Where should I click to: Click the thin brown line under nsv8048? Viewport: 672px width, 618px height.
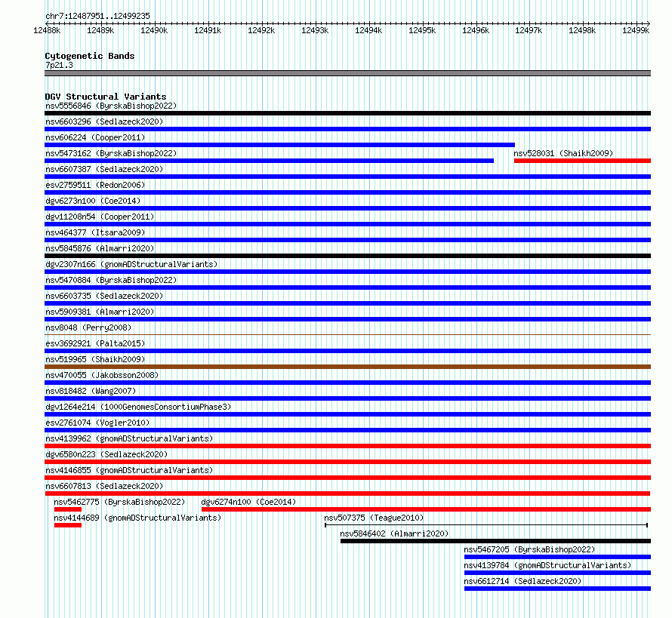tap(347, 335)
